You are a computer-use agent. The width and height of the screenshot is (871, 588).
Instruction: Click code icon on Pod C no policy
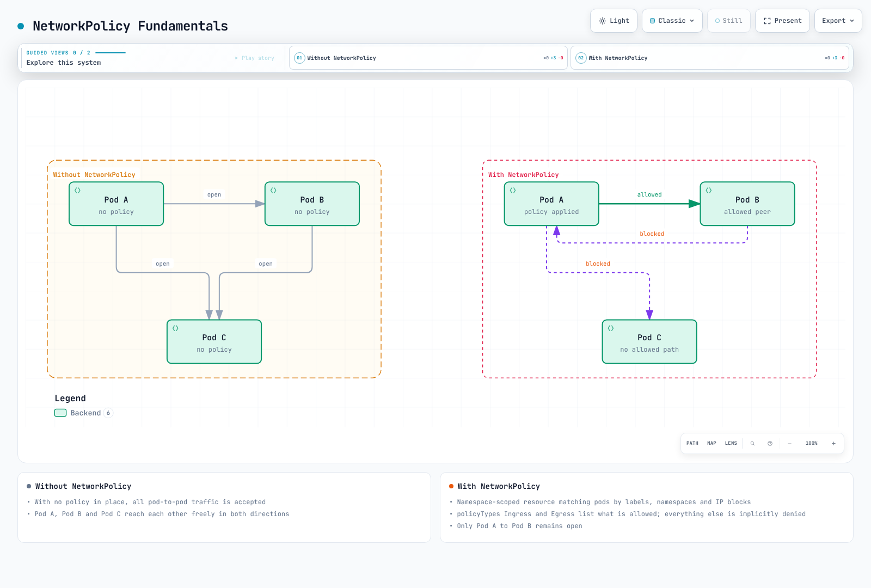pyautogui.click(x=176, y=328)
